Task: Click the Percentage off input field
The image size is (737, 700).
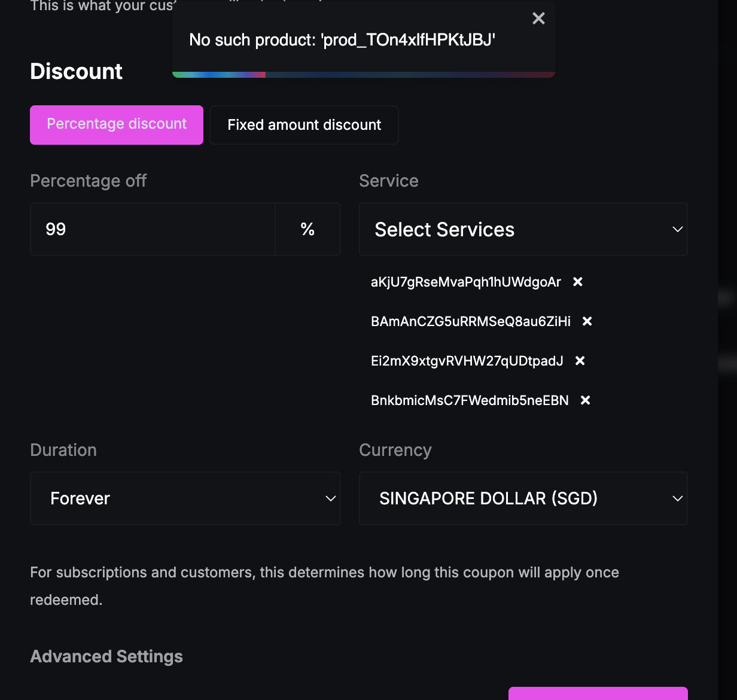Action: tap(153, 229)
